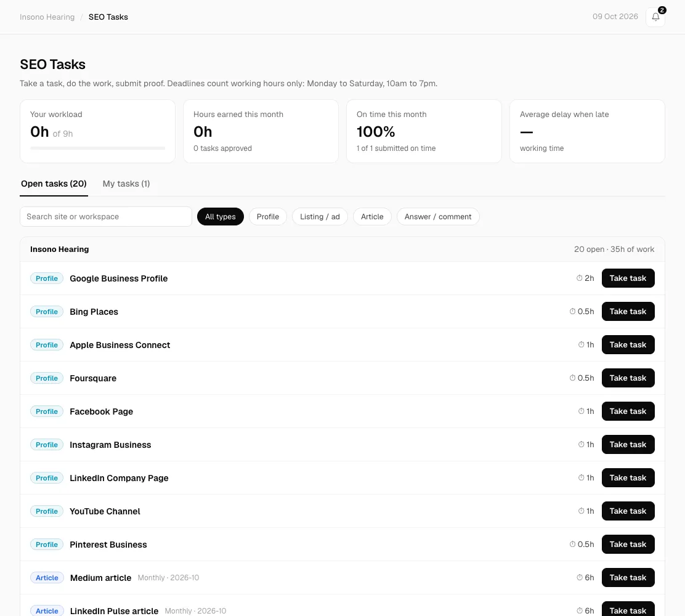The width and height of the screenshot is (685, 616).
Task: Switch to My tasks (1) tab
Action: click(x=126, y=184)
